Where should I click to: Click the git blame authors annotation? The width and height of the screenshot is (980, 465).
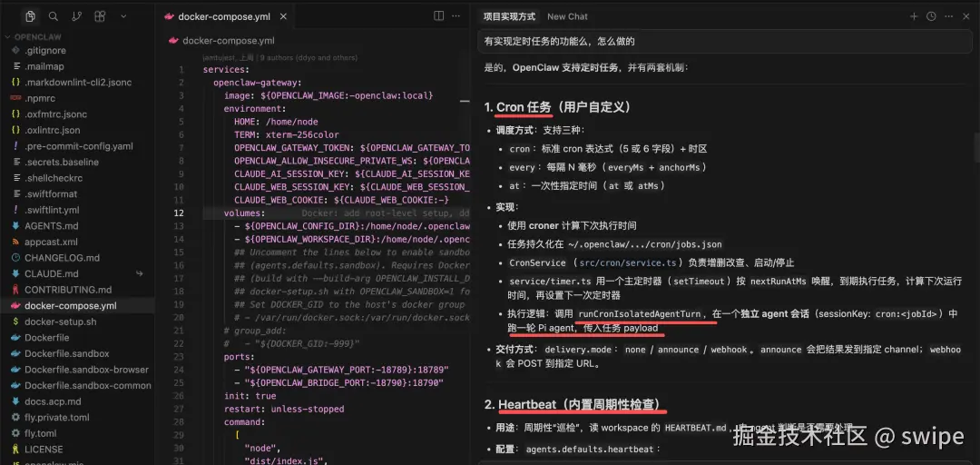click(280, 57)
